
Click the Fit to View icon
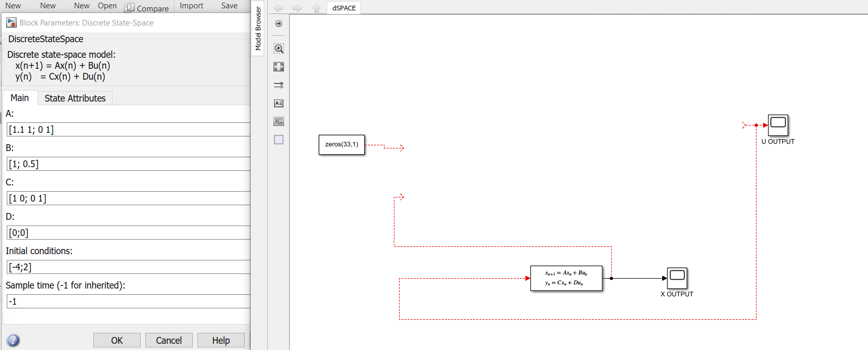(x=279, y=67)
